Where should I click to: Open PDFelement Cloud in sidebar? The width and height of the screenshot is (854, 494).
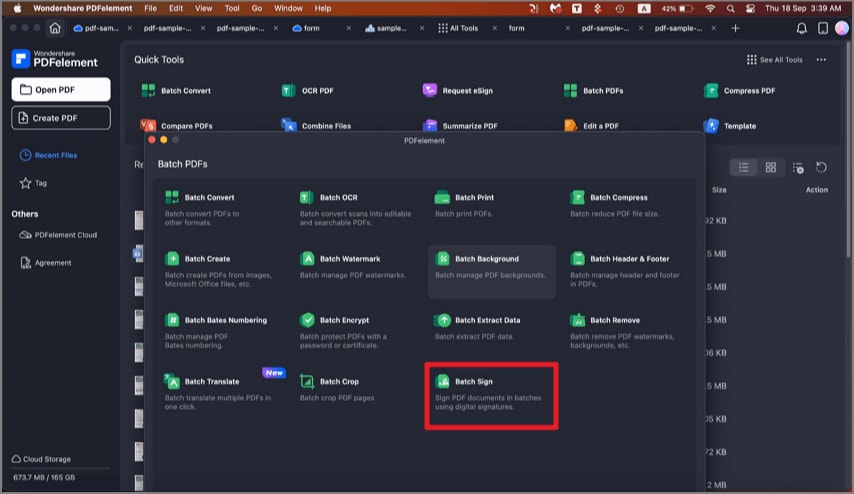click(x=58, y=235)
